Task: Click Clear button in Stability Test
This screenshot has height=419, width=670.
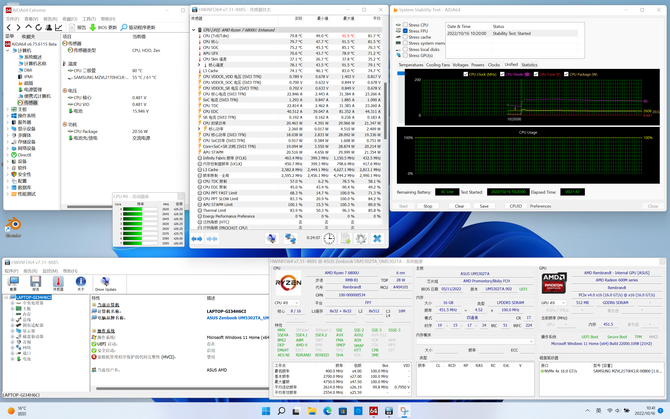Action: click(459, 206)
